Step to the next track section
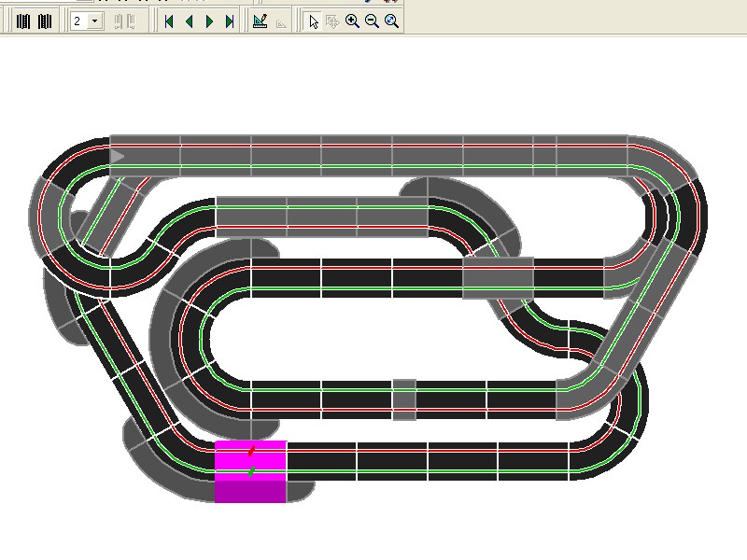 209,21
